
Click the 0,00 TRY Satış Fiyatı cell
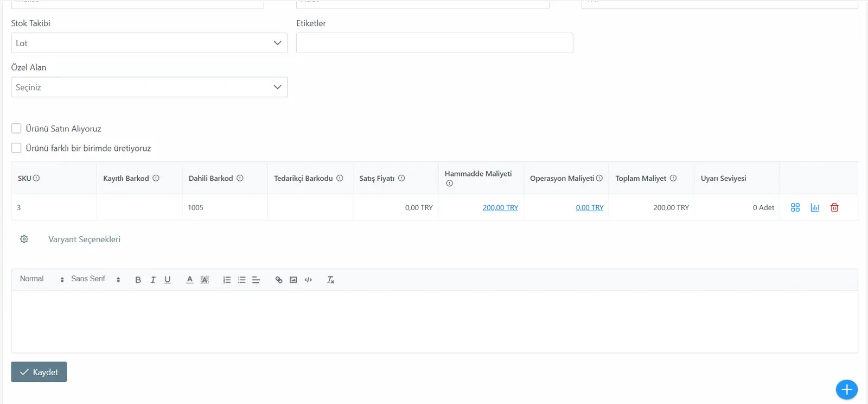click(x=395, y=207)
